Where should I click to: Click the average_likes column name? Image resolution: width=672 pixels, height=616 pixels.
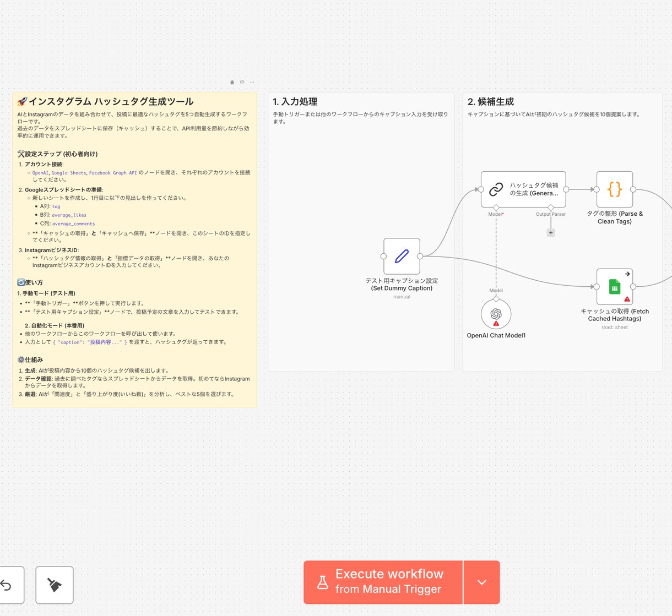[x=69, y=215]
